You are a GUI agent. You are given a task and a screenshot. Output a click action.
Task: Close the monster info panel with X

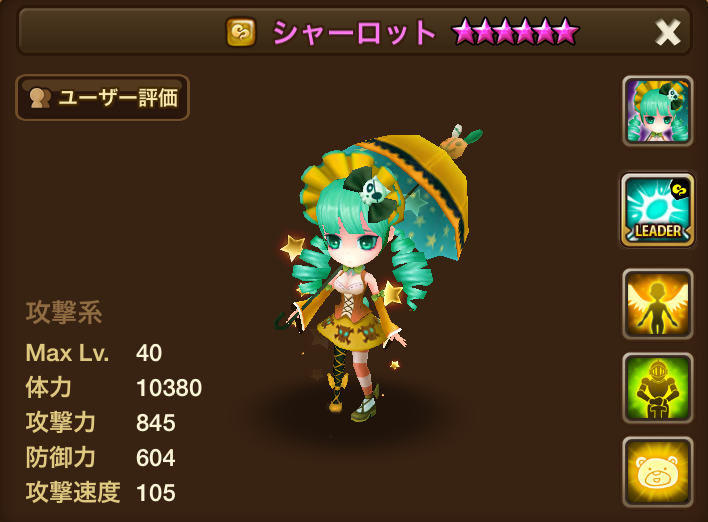coord(668,33)
